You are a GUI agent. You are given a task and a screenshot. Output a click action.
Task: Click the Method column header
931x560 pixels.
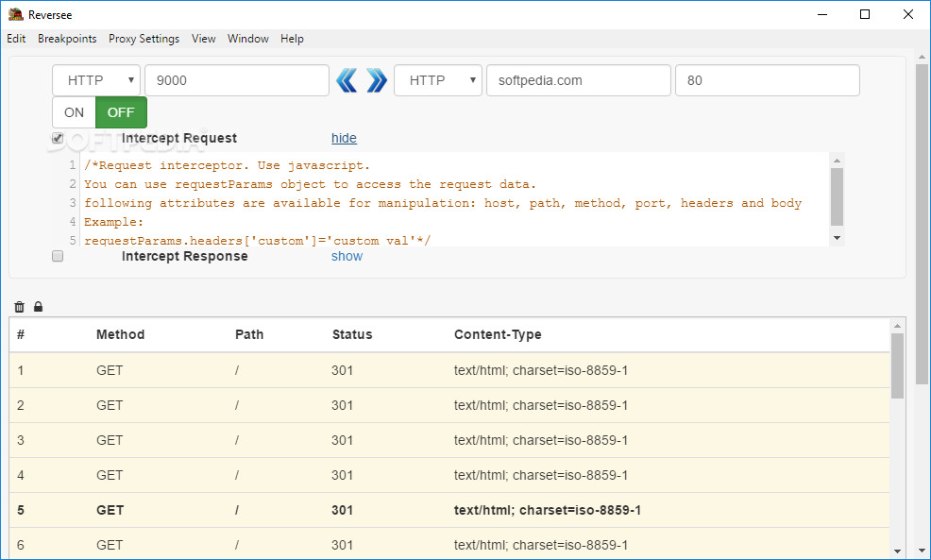(121, 334)
